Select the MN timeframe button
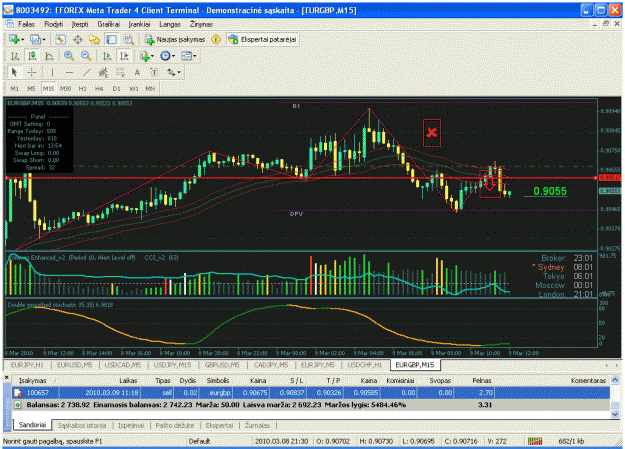Image resolution: width=625 pixels, height=449 pixels. [150, 89]
